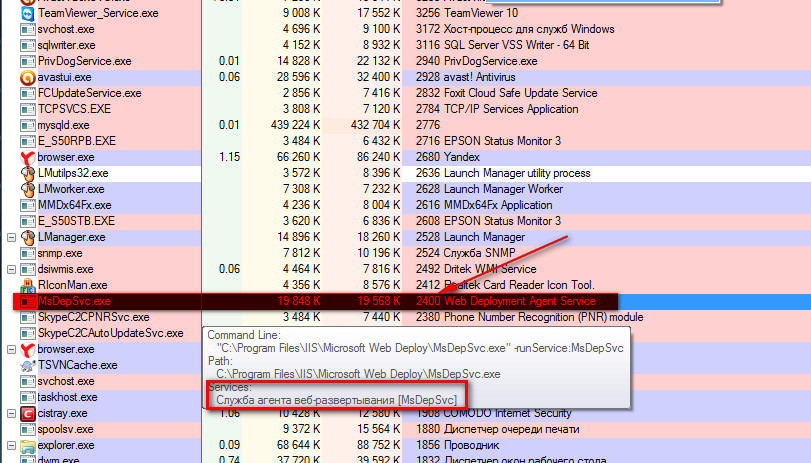The width and height of the screenshot is (811, 463).
Task: Click 'Служба SNMP' description text
Action: click(x=480, y=253)
